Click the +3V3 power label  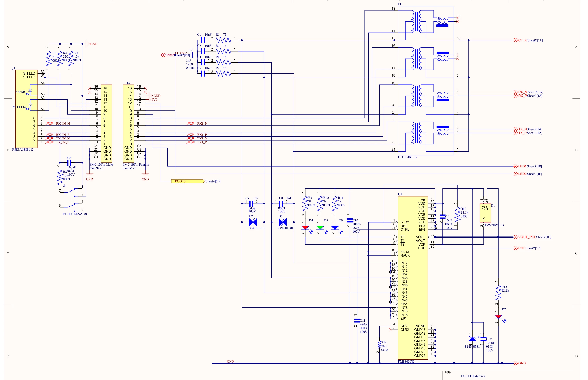[153, 100]
